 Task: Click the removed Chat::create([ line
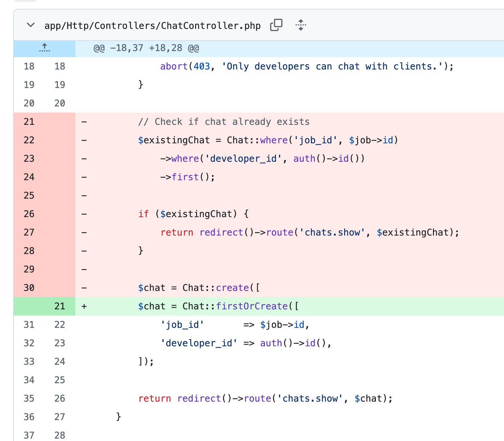(199, 288)
